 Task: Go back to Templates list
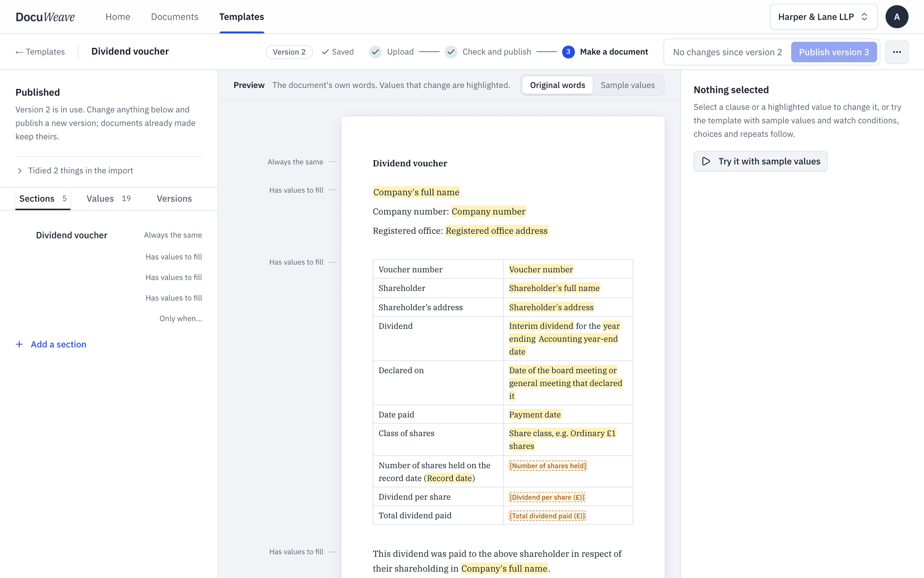40,52
